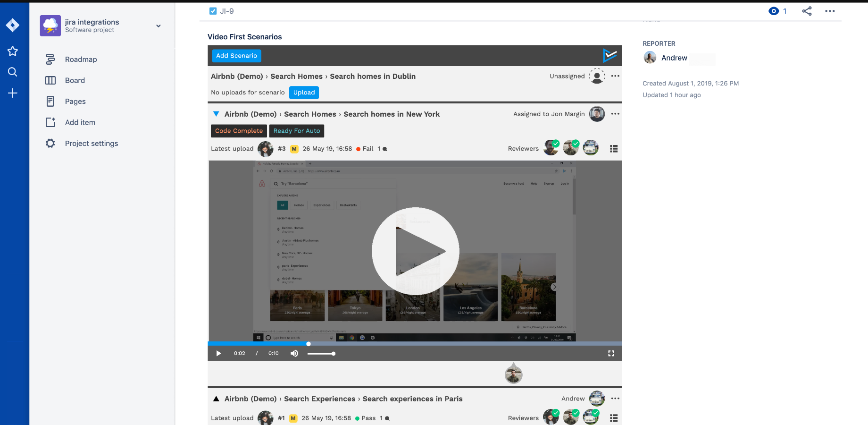Image resolution: width=868 pixels, height=425 pixels.
Task: Expand the jira integrations project switcher
Action: tap(159, 26)
